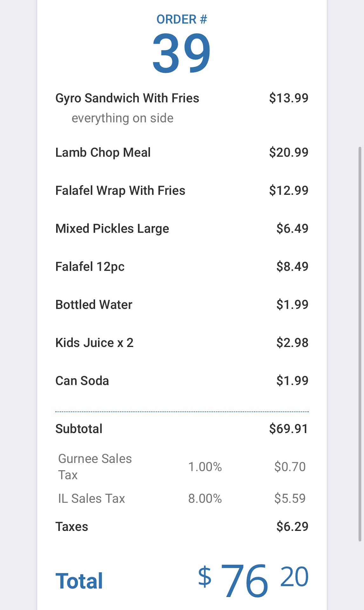
Task: Click the ORDER # heading
Action: click(x=182, y=19)
